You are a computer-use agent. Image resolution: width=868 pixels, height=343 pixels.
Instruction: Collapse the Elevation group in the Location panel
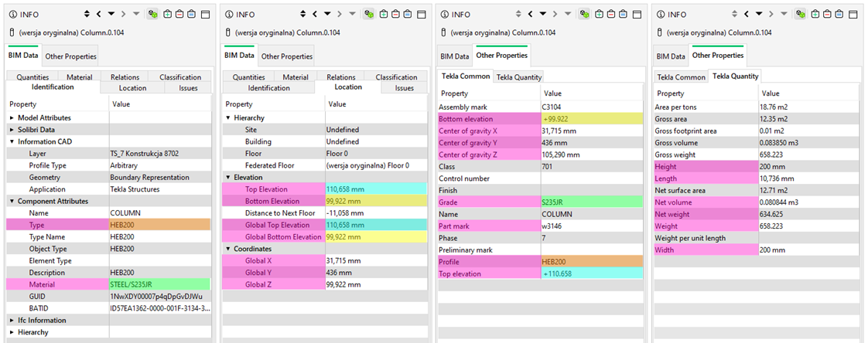(x=228, y=178)
